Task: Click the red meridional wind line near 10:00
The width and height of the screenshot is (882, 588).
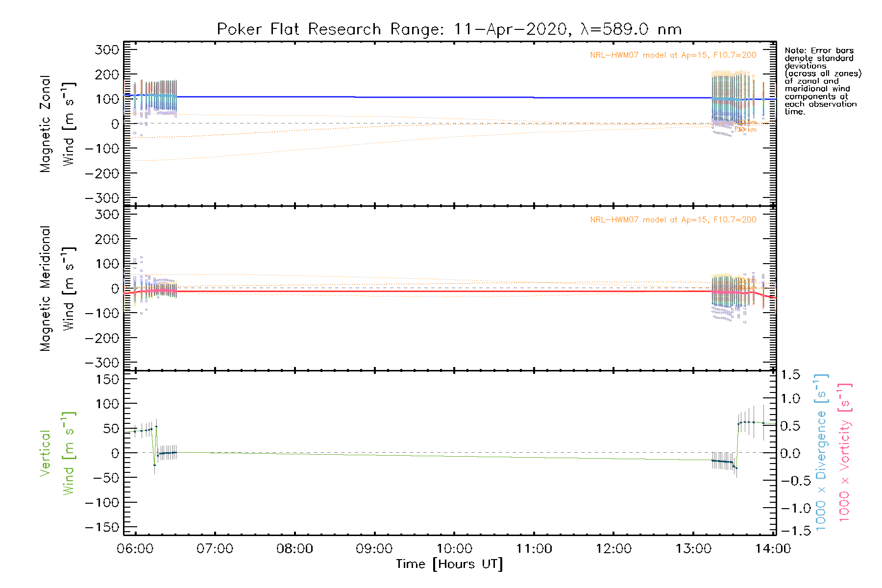Action: (x=454, y=292)
